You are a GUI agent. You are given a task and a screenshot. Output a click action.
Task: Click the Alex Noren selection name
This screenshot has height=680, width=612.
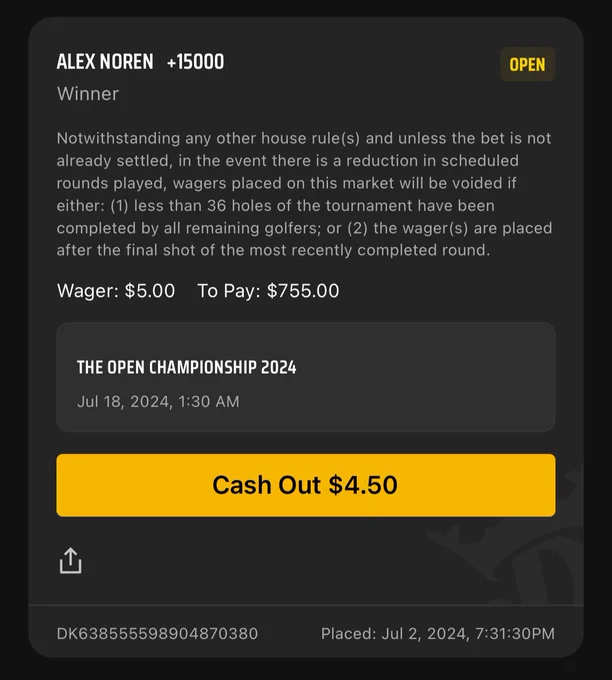pyautogui.click(x=105, y=62)
